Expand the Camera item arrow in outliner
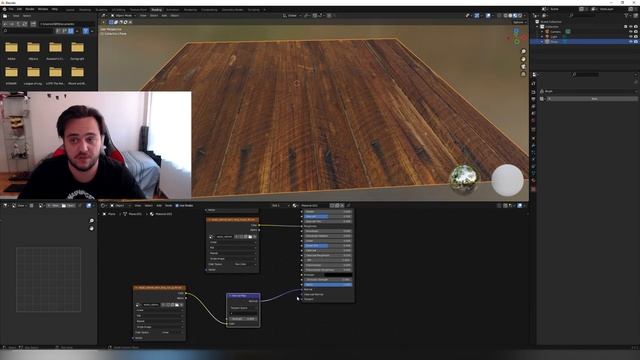Viewport: 640px width, 360px height. tap(542, 31)
